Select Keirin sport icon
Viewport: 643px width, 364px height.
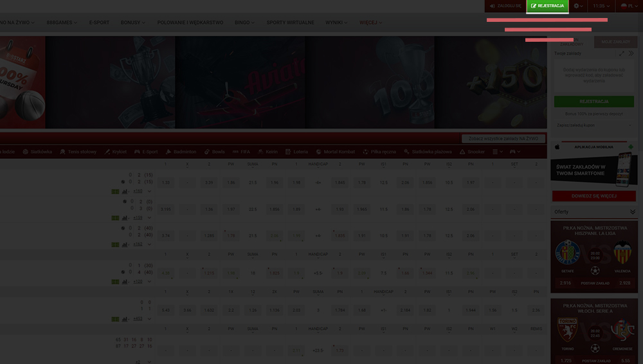click(267, 152)
